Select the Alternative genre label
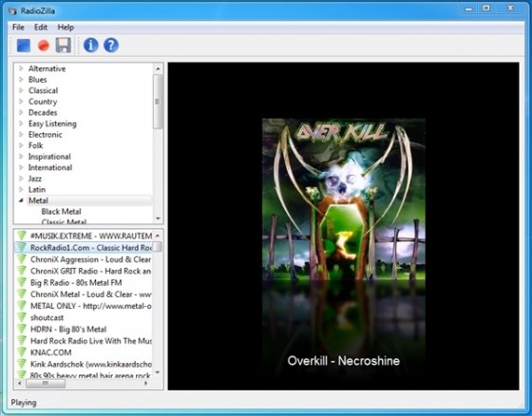Viewport: 532px width, 416px height. (47, 68)
